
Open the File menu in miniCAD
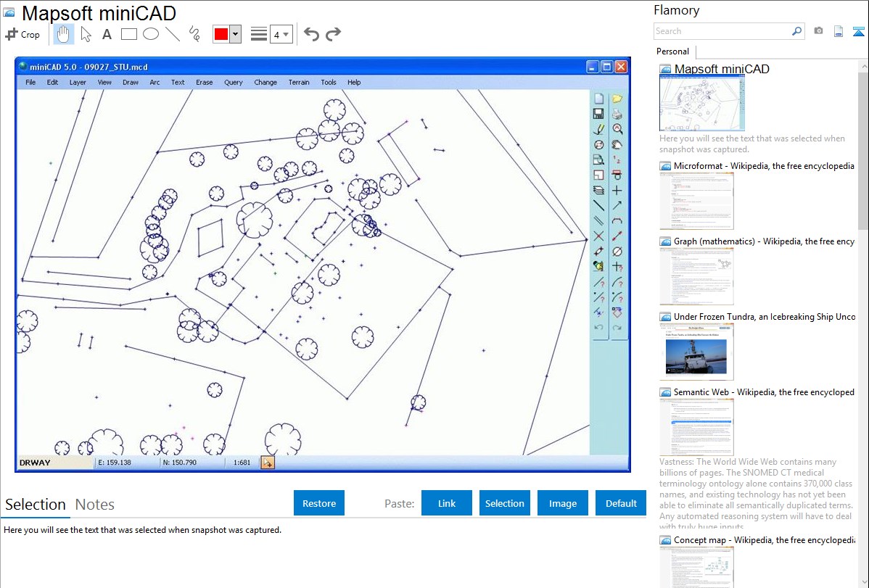pos(30,82)
